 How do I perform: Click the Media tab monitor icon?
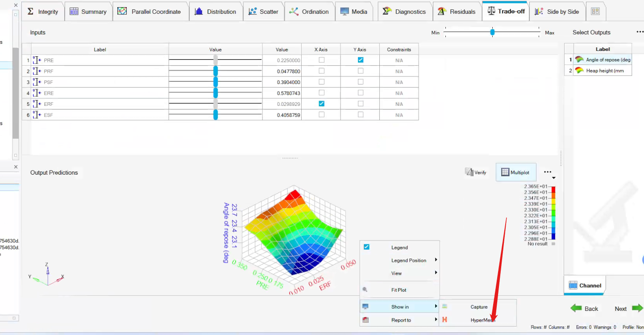(x=345, y=12)
